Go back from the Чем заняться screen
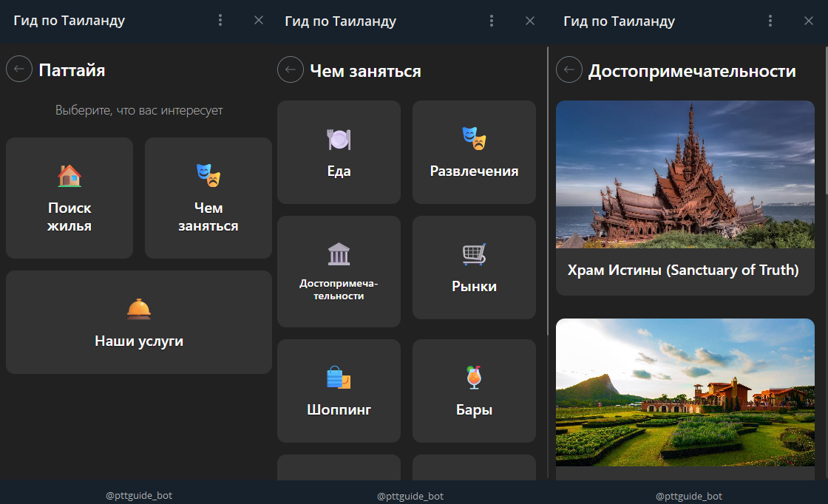Screen dimensions: 828x504 291,69
